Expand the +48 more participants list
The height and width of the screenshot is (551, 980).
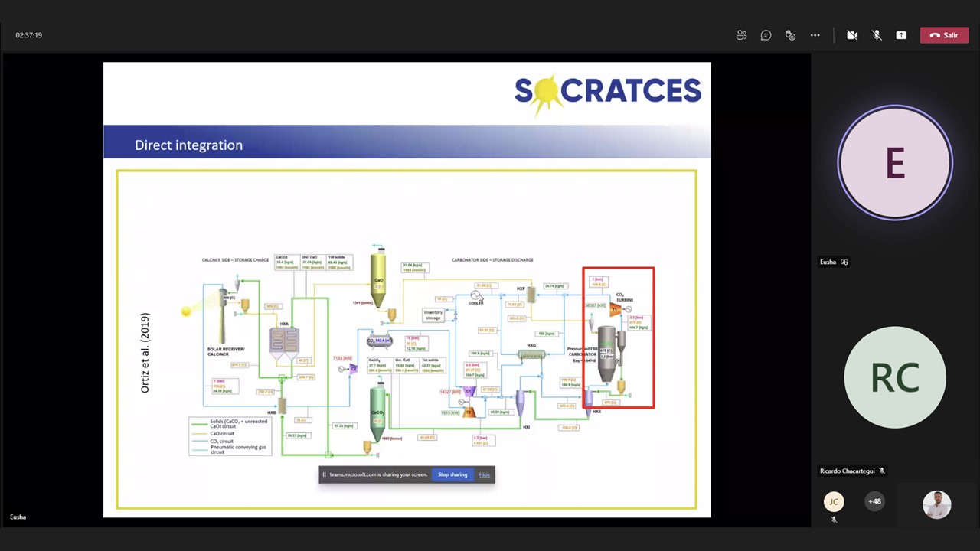point(874,502)
